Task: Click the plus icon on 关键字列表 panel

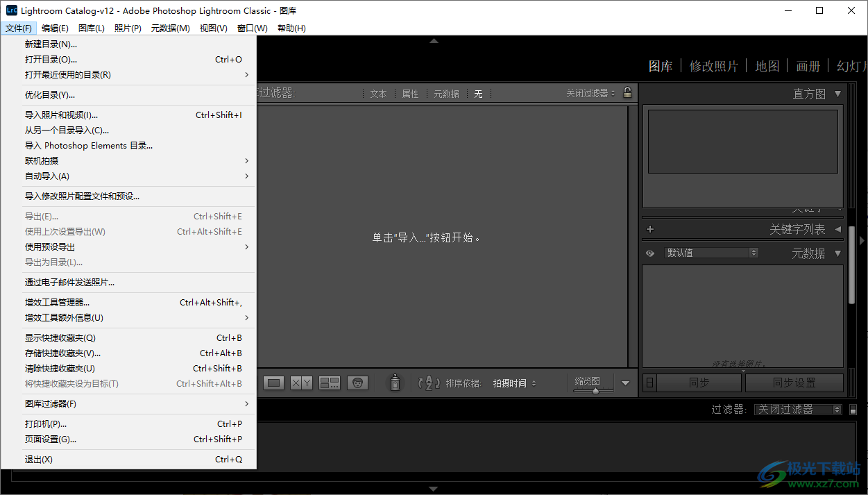Action: [650, 228]
